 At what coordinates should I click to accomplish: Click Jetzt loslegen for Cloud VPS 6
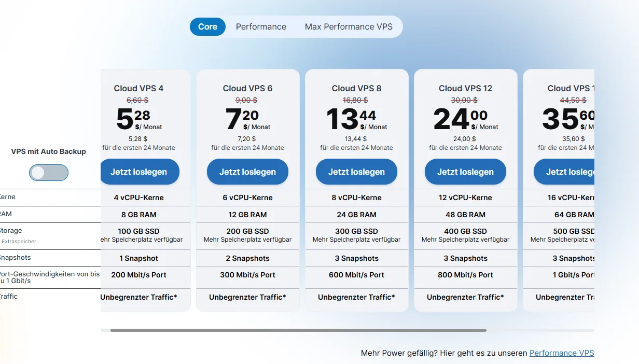point(247,172)
